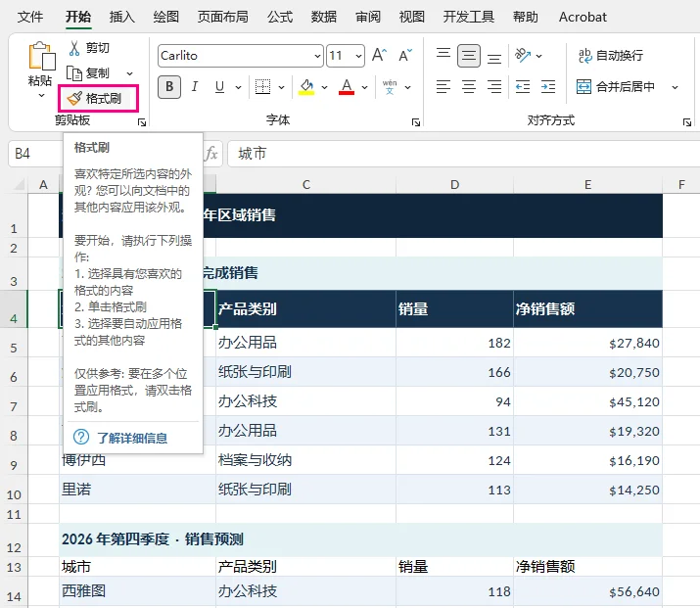Screen dimensions: 700x608
Task: Switch to the 公式 (Formulas) tab
Action: pos(280,17)
